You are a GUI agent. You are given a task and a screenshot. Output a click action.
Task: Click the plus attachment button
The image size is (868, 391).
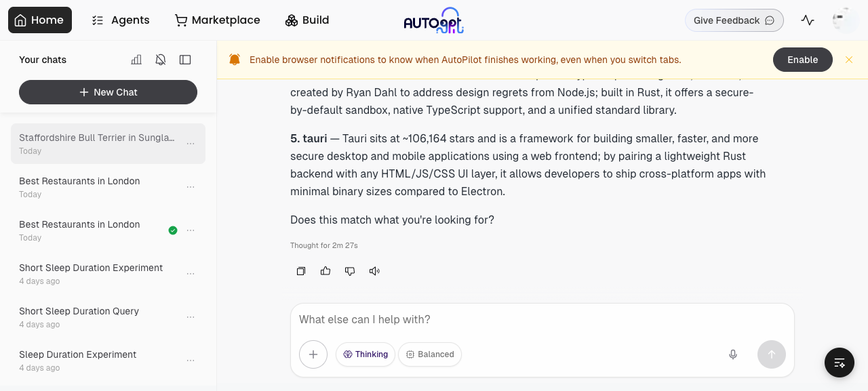point(313,354)
